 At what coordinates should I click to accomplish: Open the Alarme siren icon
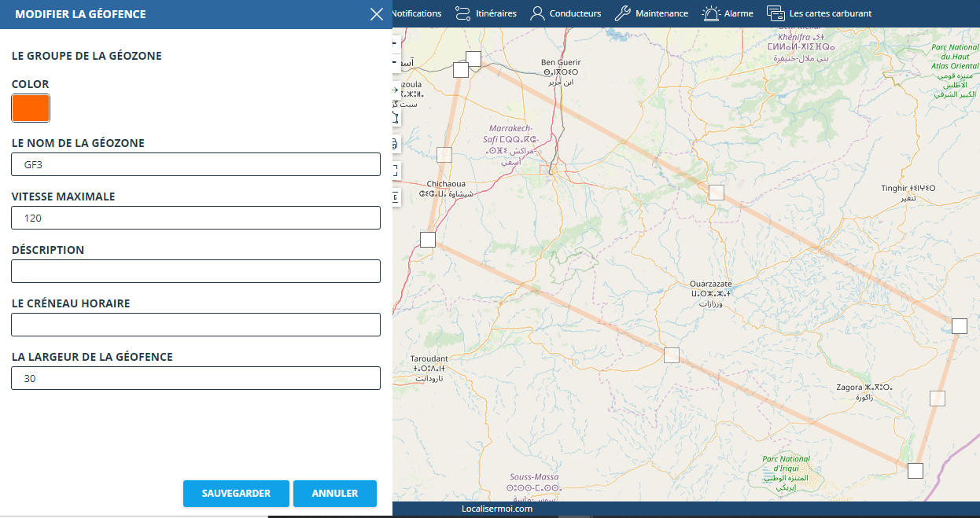[711, 13]
